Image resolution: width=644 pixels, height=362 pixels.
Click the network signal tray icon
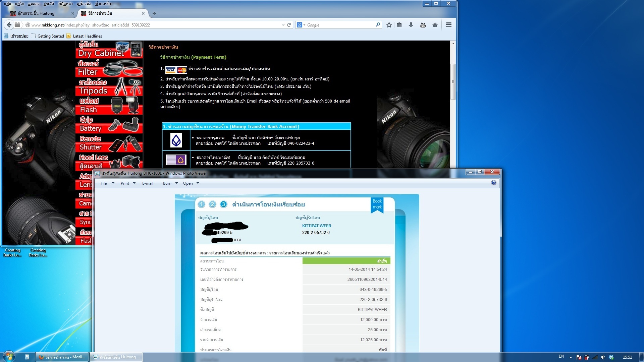click(x=595, y=357)
